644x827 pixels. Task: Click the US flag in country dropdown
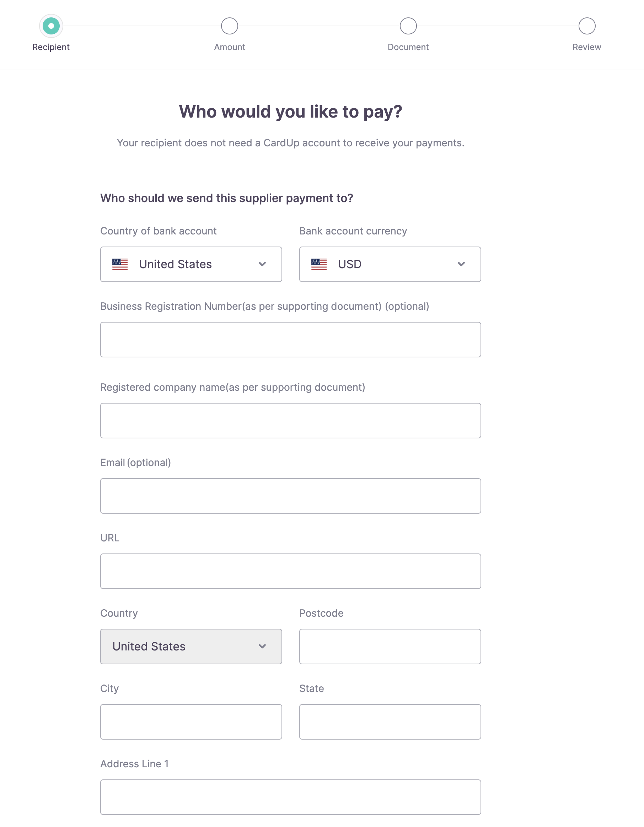pyautogui.click(x=120, y=264)
